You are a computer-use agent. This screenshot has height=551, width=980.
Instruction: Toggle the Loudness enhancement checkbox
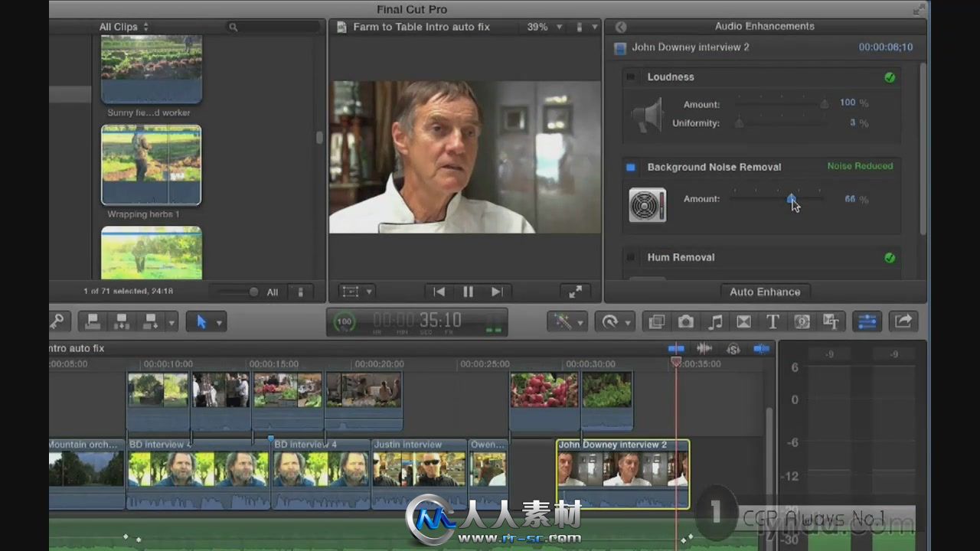(631, 77)
